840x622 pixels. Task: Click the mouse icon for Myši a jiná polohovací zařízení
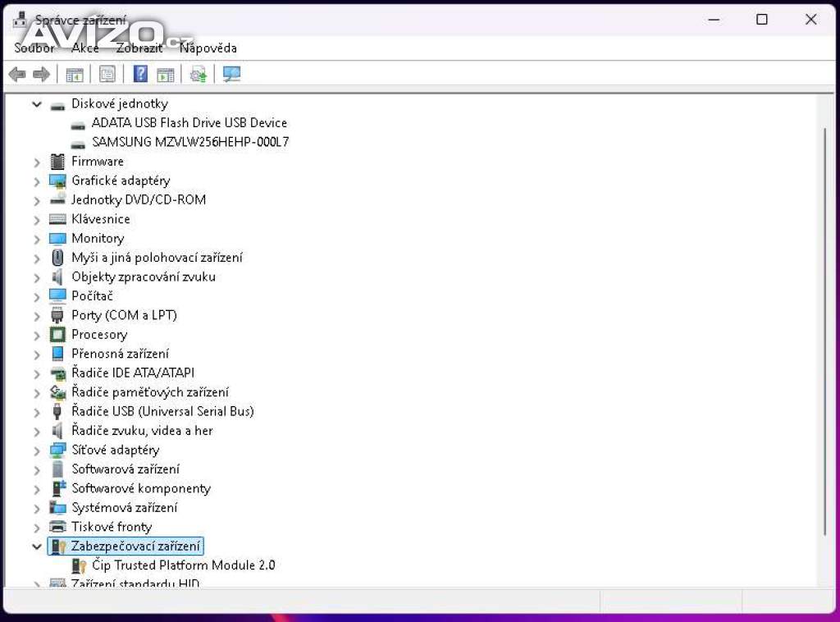coord(57,258)
